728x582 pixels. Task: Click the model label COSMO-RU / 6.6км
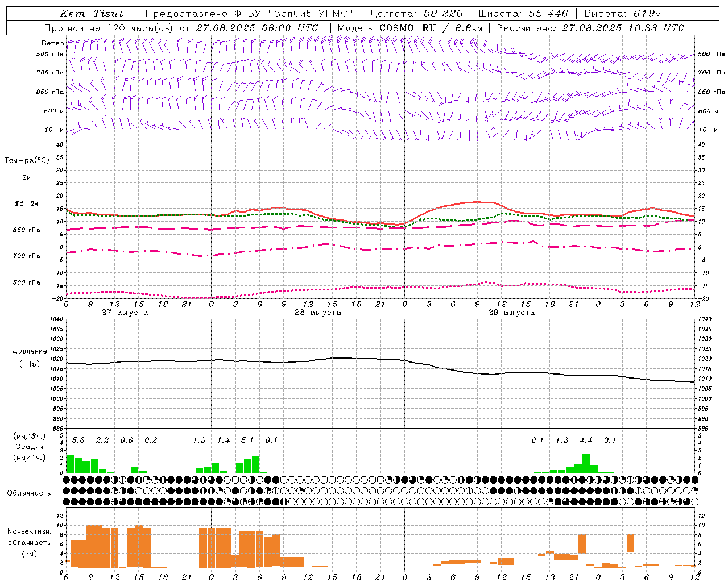[x=431, y=28]
